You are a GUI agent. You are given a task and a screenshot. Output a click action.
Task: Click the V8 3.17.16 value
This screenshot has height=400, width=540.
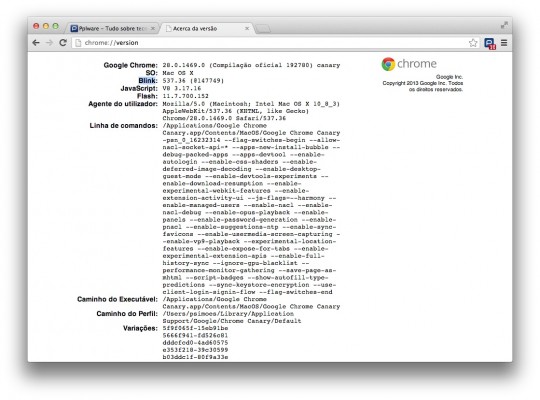[x=182, y=89]
